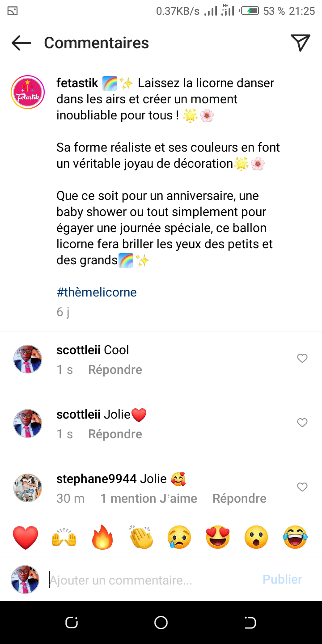Insert the heart-eyes emoji
Viewport: 322px width, 644px height.
coord(218,537)
